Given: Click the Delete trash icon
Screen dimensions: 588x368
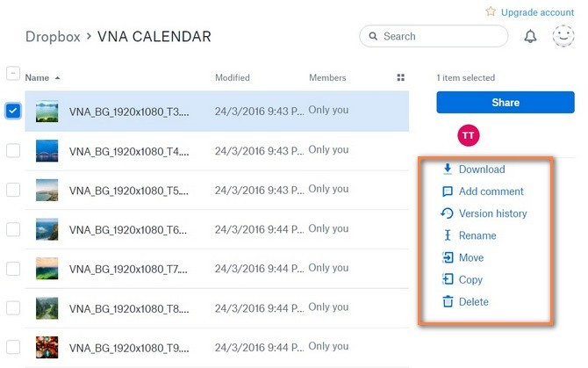Looking at the screenshot, I should coord(448,302).
